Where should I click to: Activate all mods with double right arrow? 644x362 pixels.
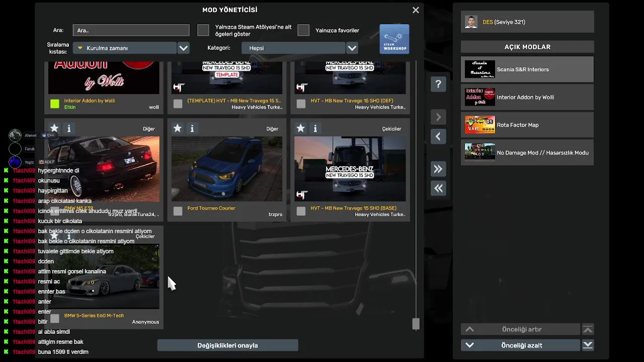click(x=438, y=169)
